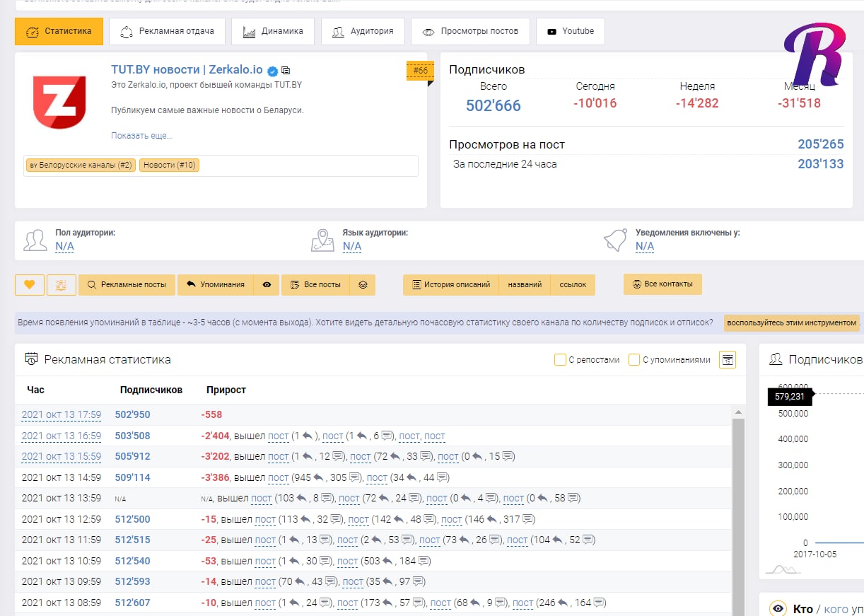This screenshot has height=616, width=864.
Task: Click the layers icon next to Все посты
Action: [363, 285]
